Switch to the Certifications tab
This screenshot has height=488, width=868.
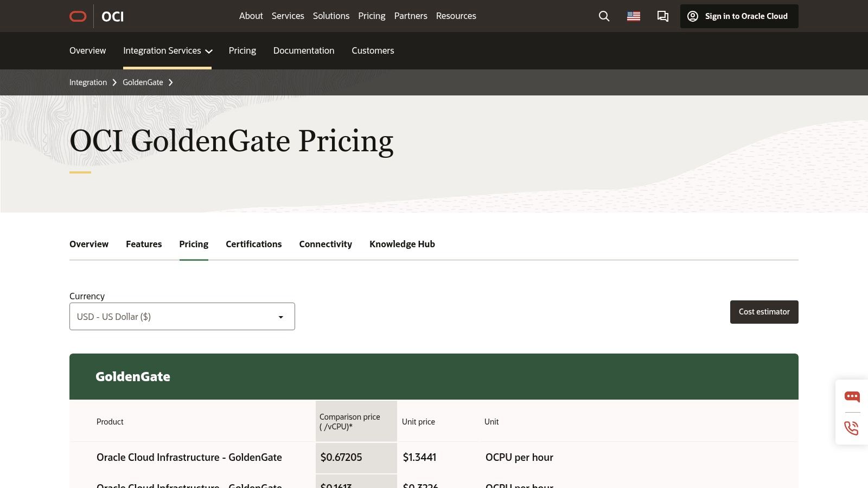click(x=253, y=244)
